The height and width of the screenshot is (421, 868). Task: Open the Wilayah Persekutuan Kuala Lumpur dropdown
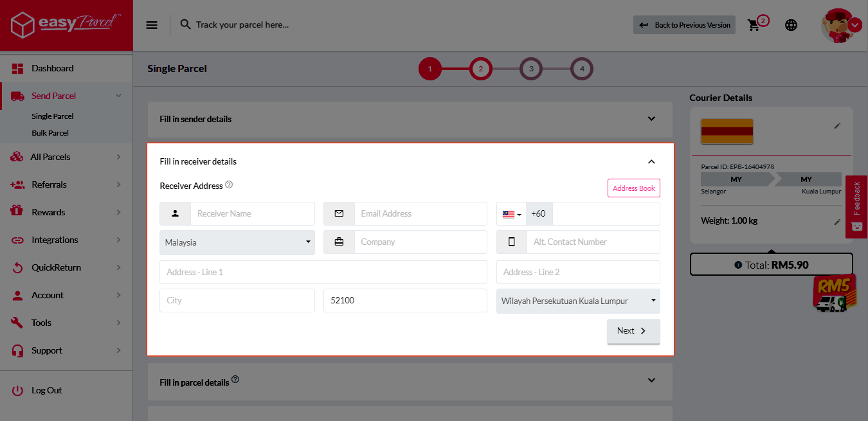tap(578, 301)
